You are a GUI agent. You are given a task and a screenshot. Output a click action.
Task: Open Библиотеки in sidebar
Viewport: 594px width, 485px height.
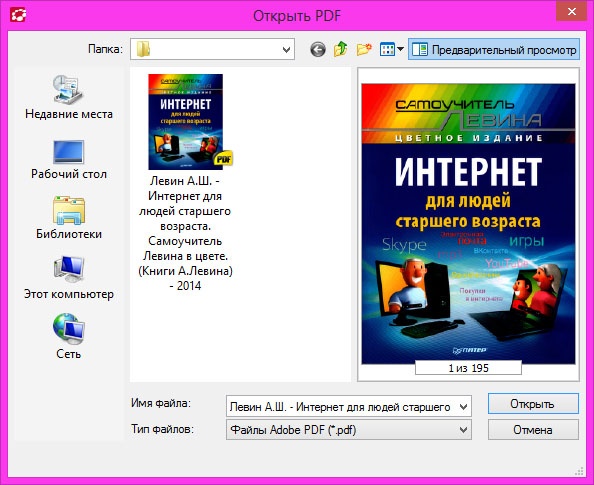(x=69, y=218)
